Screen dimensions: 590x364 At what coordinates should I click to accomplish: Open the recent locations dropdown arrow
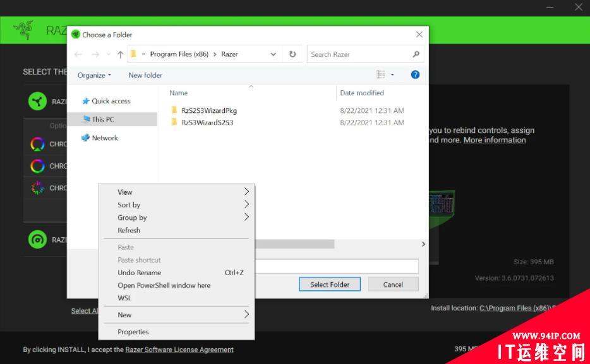109,54
